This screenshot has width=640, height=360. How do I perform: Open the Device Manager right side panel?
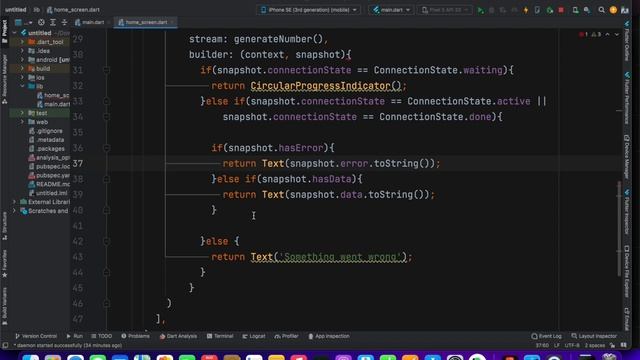pyautogui.click(x=627, y=156)
